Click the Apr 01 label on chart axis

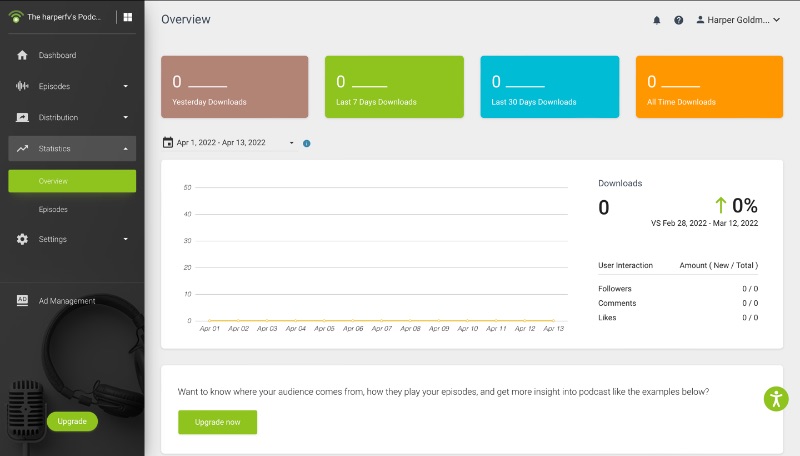pos(210,328)
